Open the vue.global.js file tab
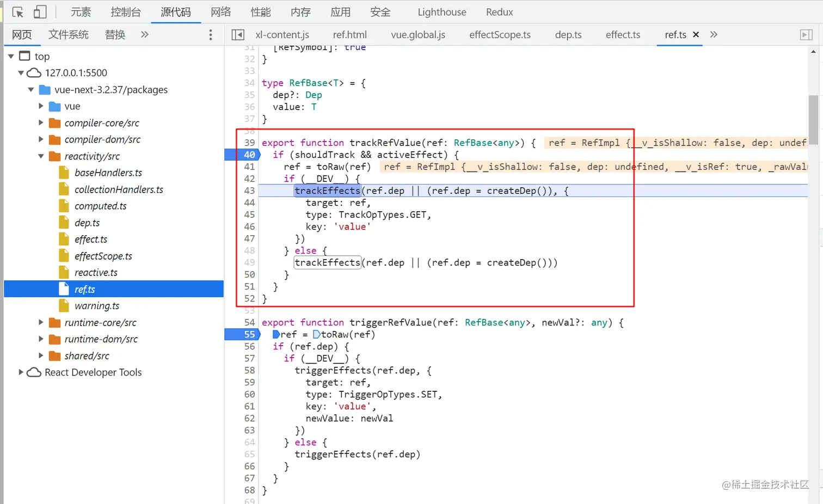The width and height of the screenshot is (823, 504). coord(418,35)
